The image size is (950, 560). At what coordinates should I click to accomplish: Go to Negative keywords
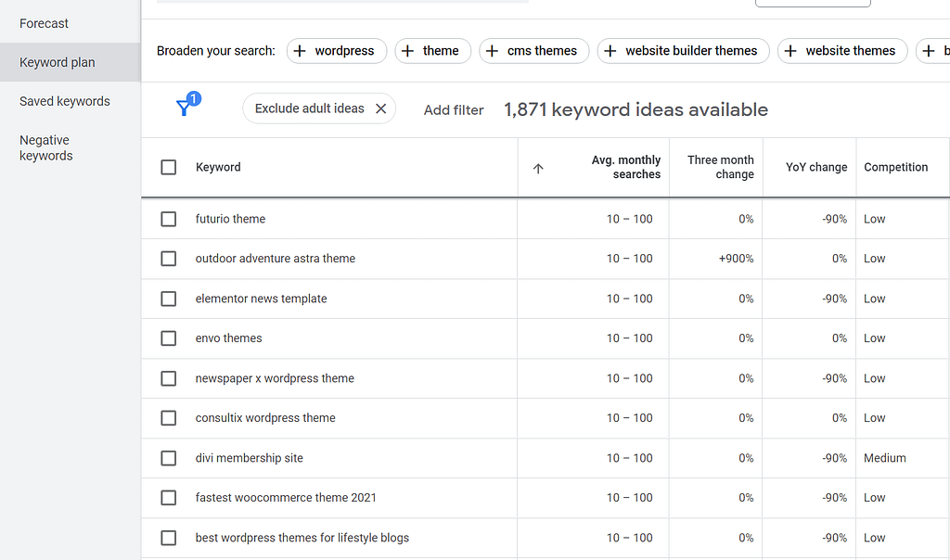coord(46,147)
